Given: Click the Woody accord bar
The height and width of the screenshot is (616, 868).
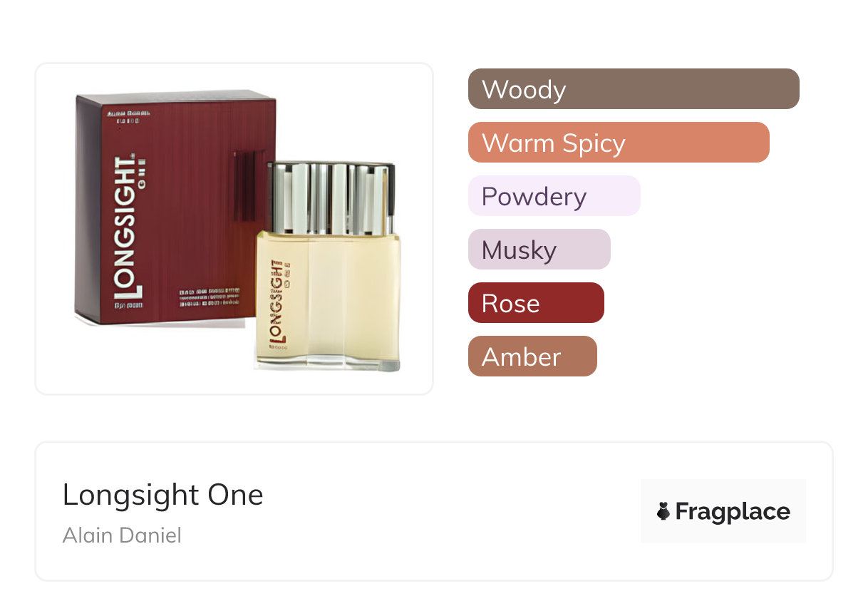Looking at the screenshot, I should [633, 89].
